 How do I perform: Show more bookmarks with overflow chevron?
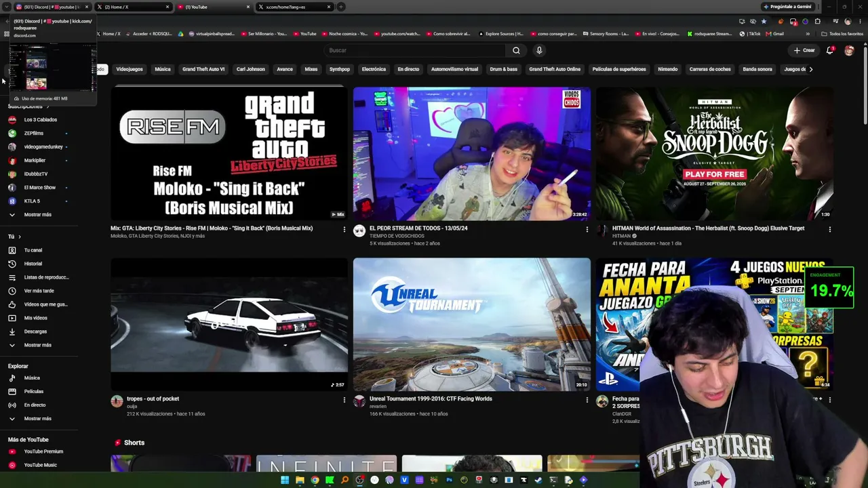(808, 34)
